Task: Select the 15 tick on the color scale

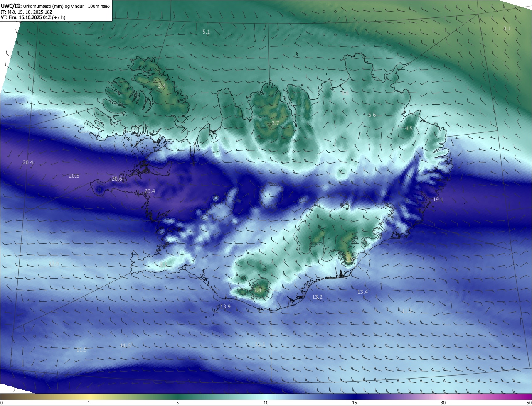Action: click(355, 403)
